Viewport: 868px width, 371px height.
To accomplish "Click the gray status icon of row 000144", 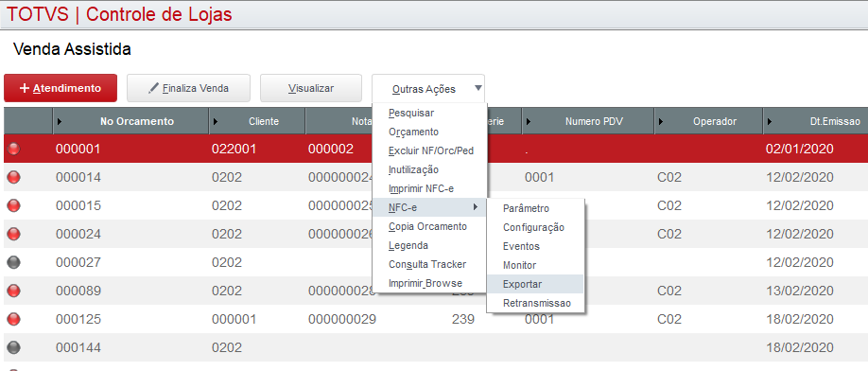I will point(14,347).
